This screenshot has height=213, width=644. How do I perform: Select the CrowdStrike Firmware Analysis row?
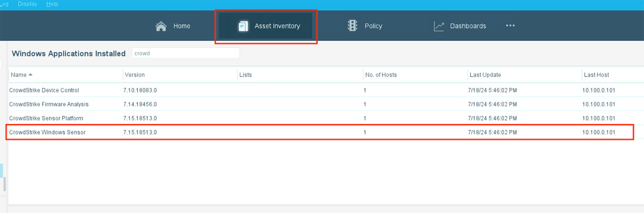point(326,104)
